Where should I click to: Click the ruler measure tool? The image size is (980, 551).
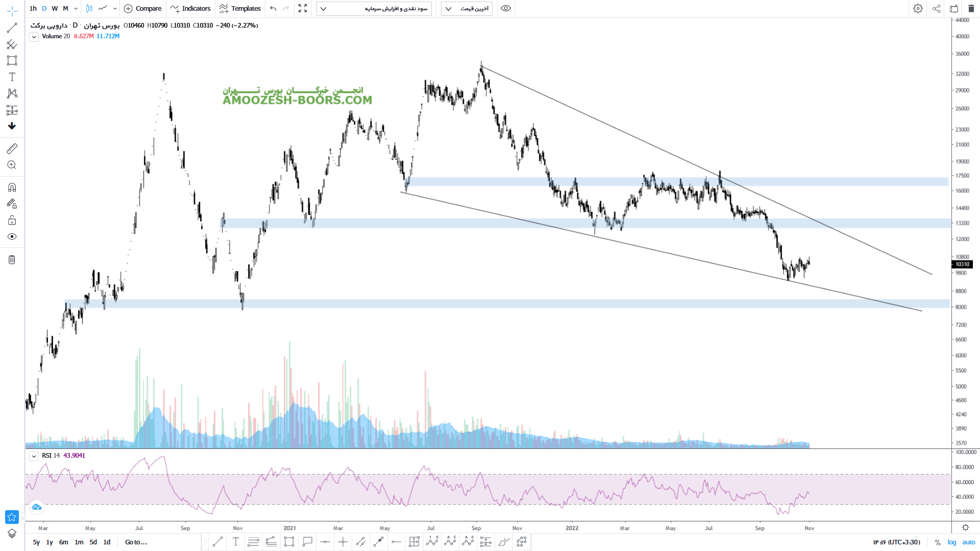pyautogui.click(x=12, y=148)
